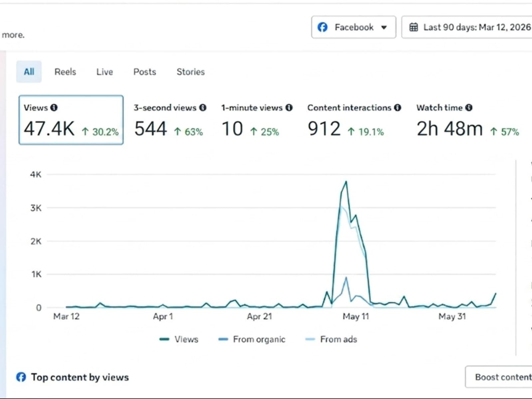
Task: Select the 3-second views metric 544
Action: (170, 120)
